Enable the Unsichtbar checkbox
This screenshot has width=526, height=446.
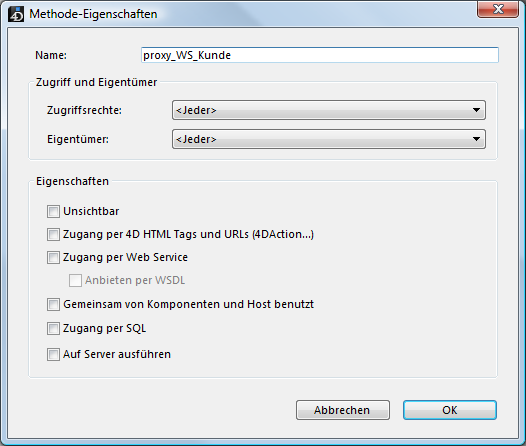(x=53, y=212)
